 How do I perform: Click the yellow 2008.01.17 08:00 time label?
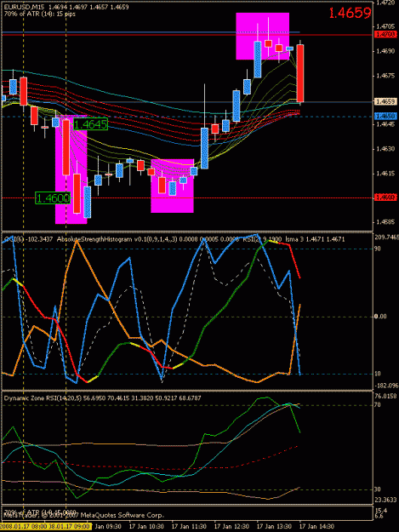[23, 527]
